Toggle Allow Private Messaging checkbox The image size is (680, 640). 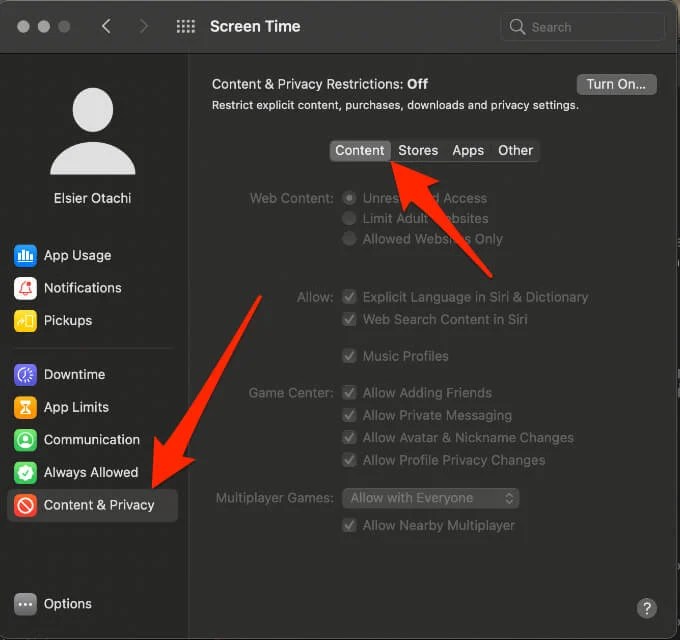[349, 415]
